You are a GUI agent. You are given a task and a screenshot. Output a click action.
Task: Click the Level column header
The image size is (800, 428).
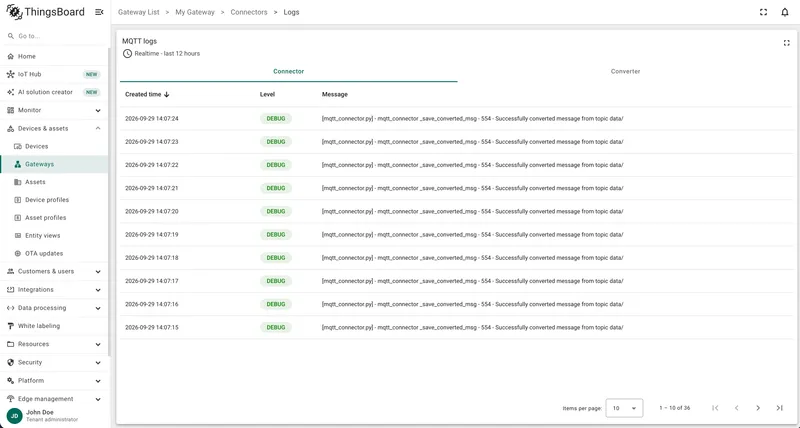click(x=267, y=94)
